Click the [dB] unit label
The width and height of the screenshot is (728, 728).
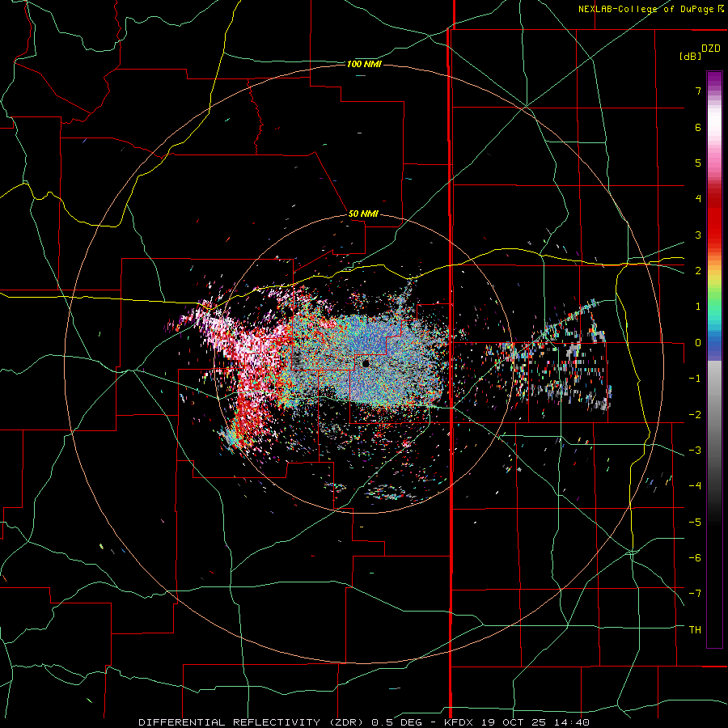pos(691,57)
